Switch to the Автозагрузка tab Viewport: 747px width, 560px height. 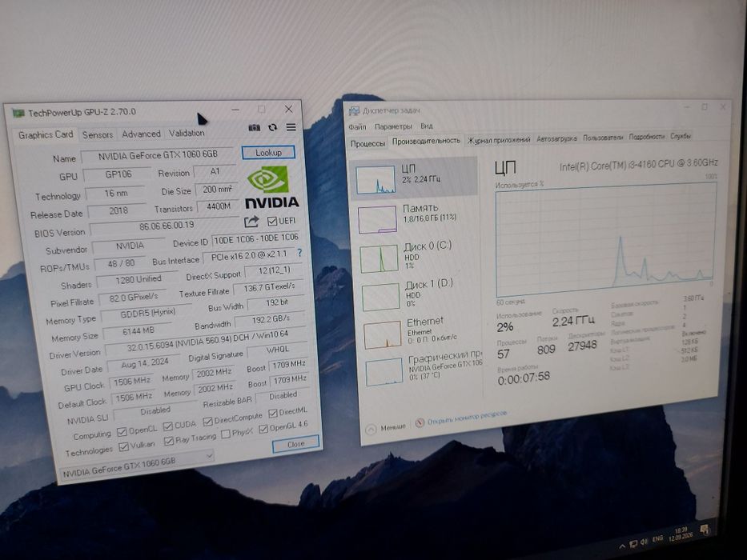tap(556, 138)
